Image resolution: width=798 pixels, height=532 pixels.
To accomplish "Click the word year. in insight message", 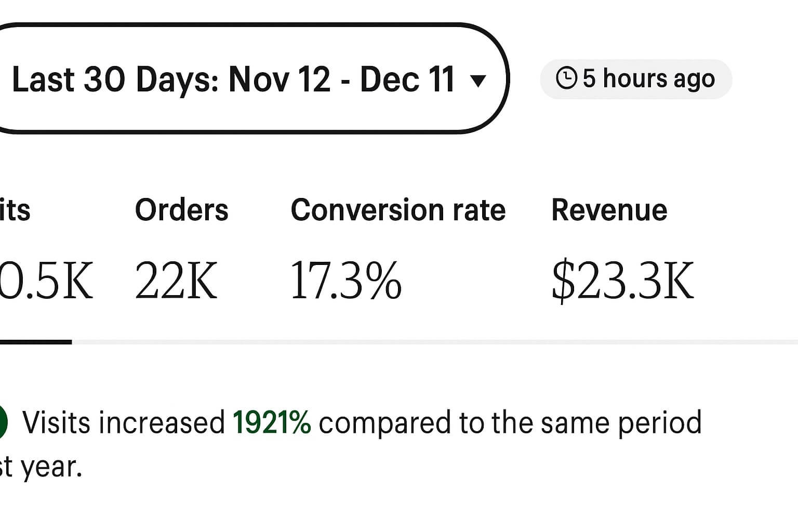I will tap(52, 468).
